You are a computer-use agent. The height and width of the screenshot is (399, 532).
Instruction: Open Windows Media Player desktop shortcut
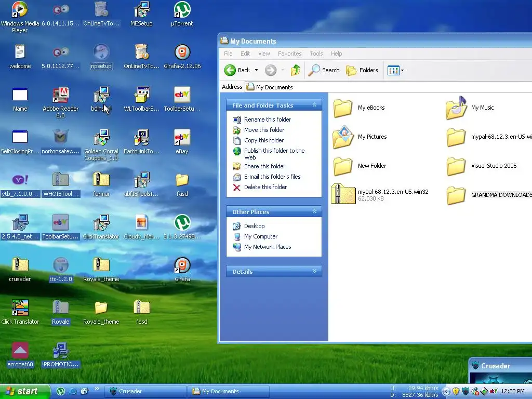20,9
